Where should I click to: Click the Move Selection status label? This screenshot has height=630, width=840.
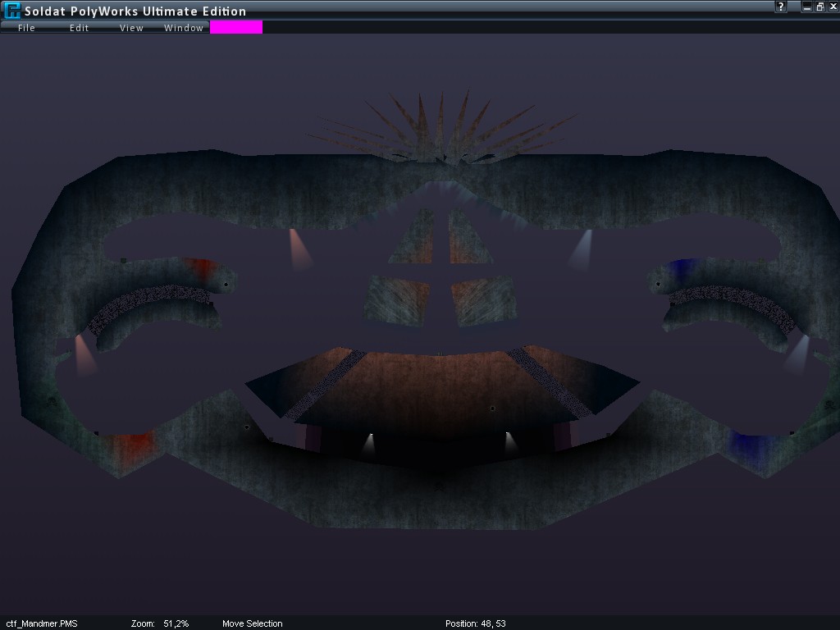point(252,623)
